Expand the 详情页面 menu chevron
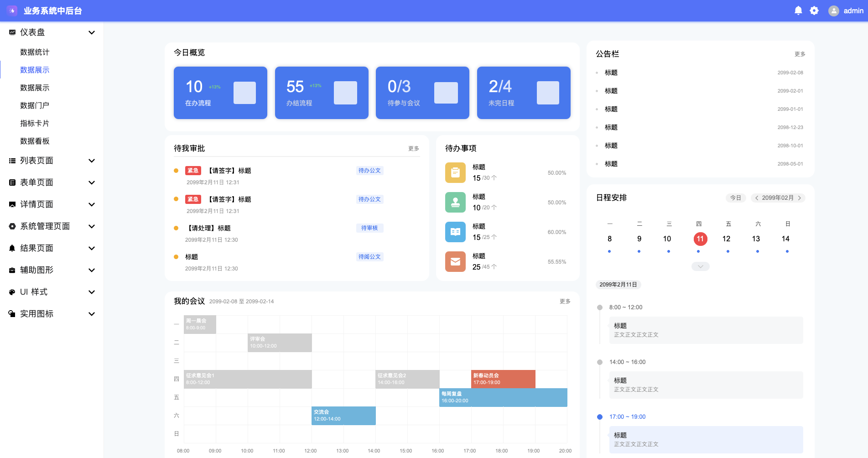 coord(92,204)
